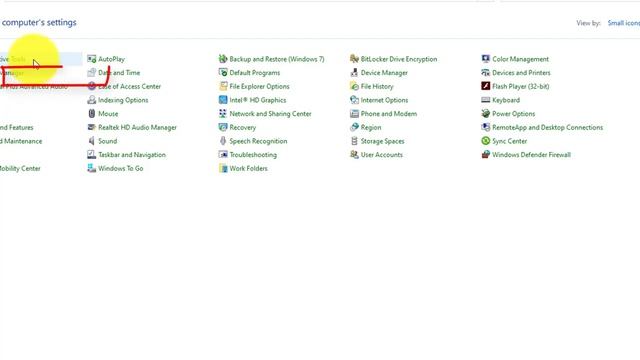This screenshot has height=360, width=640.
Task: Click the BitLocker Drive Encryption label
Action: [x=399, y=59]
